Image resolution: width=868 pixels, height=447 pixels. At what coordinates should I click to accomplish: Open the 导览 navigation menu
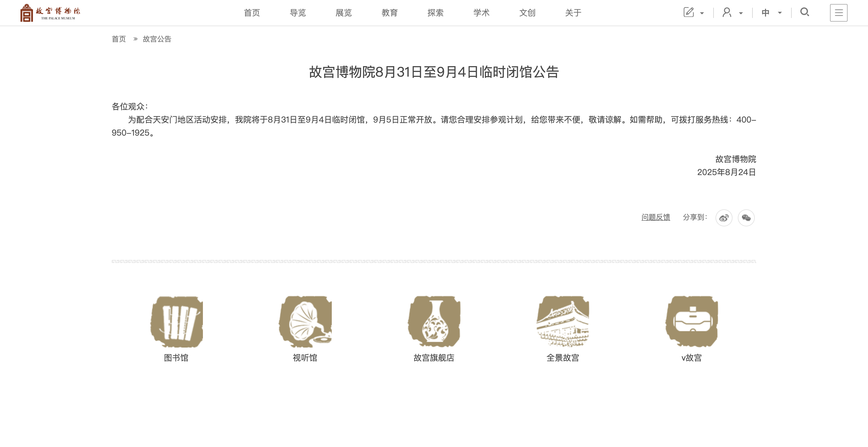tap(297, 13)
